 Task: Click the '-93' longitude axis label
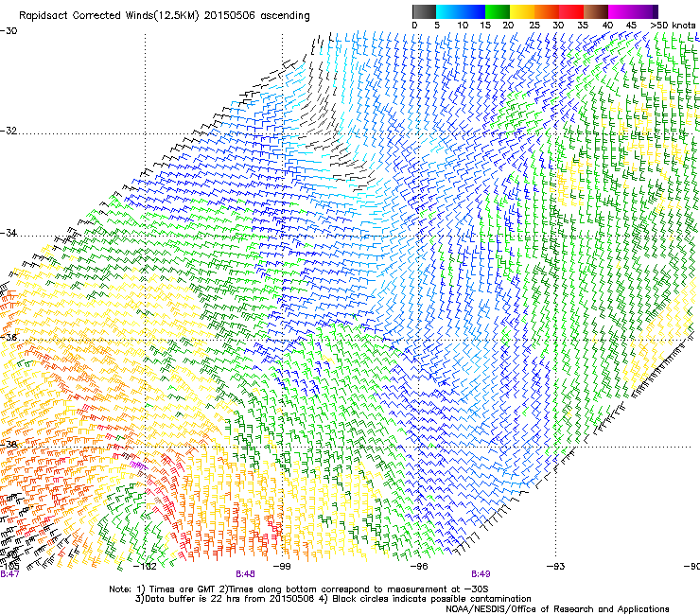(555, 567)
